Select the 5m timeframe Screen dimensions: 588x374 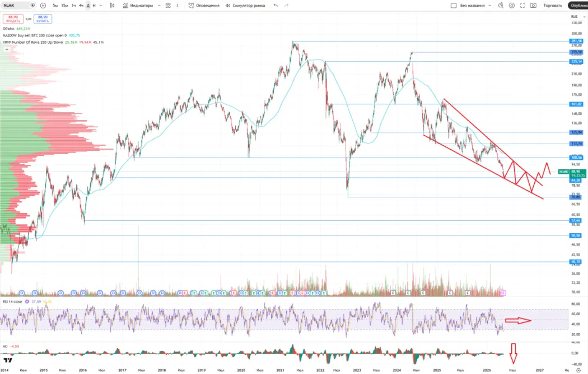(55, 5)
